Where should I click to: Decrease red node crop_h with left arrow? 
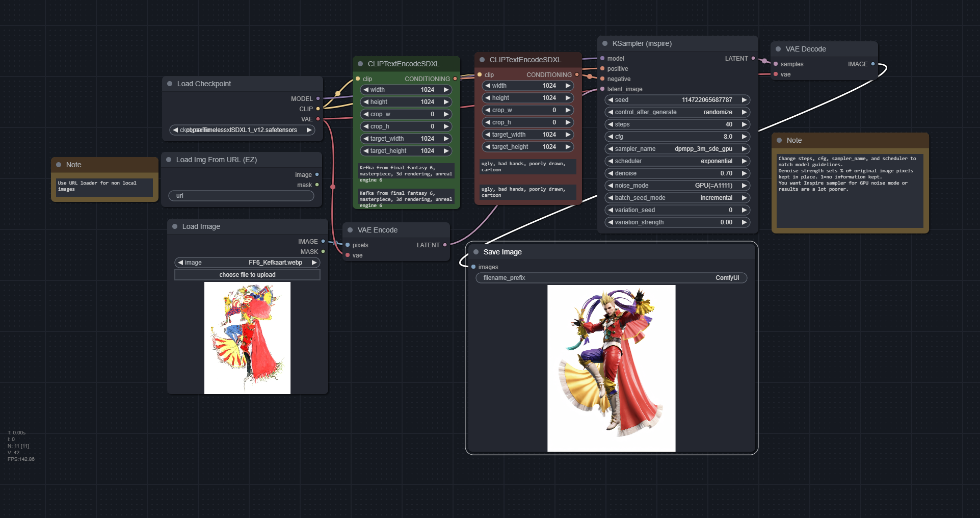click(x=488, y=122)
